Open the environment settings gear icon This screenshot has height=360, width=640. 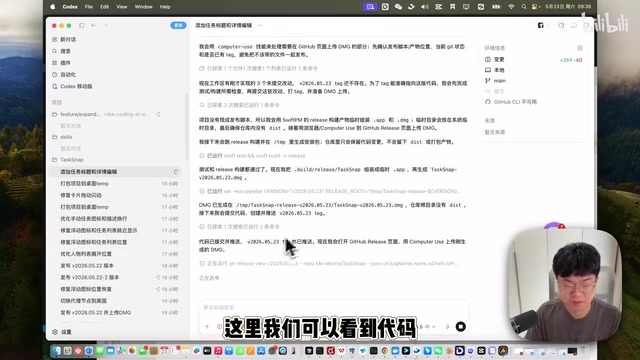point(580,48)
